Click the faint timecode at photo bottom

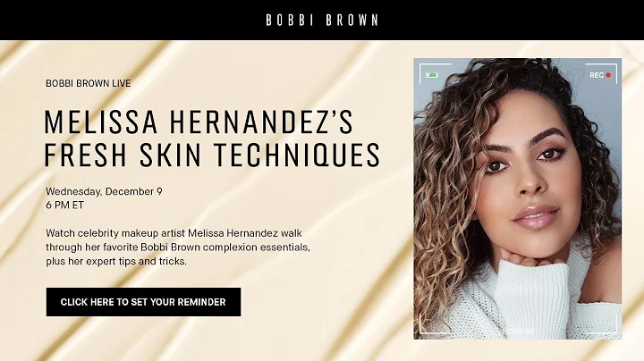click(x=518, y=331)
